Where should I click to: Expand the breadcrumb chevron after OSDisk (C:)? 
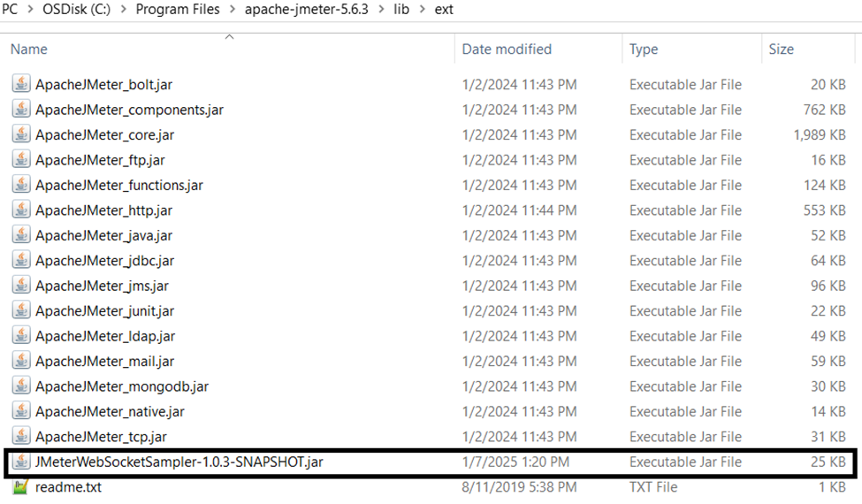pyautogui.click(x=123, y=10)
